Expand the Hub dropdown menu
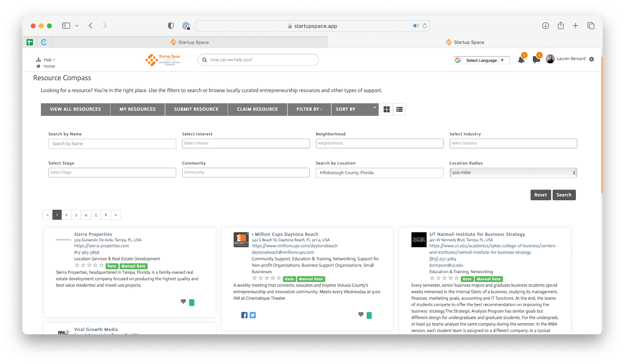 pos(49,60)
